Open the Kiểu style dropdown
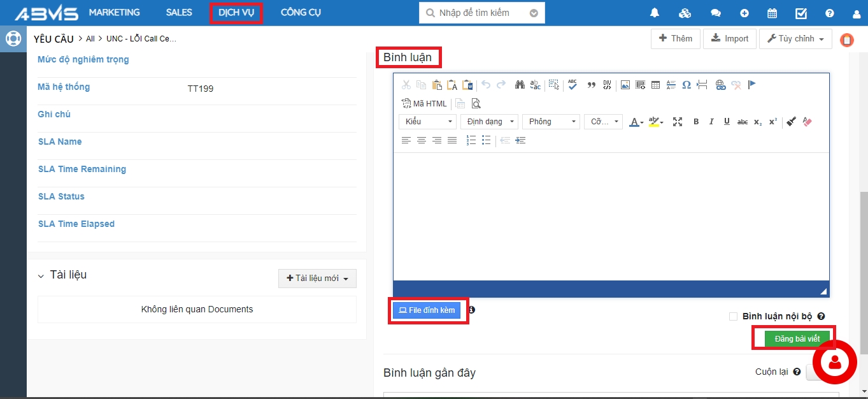This screenshot has width=868, height=399. click(x=427, y=122)
